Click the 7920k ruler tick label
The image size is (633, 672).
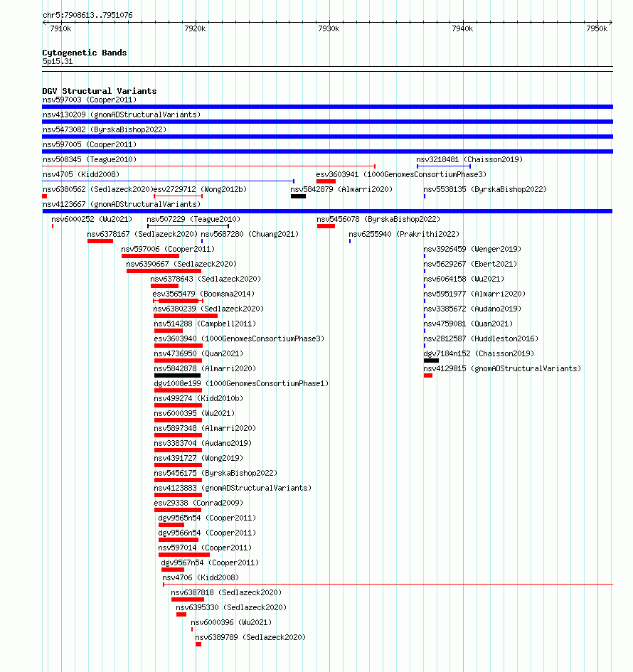coord(195,28)
